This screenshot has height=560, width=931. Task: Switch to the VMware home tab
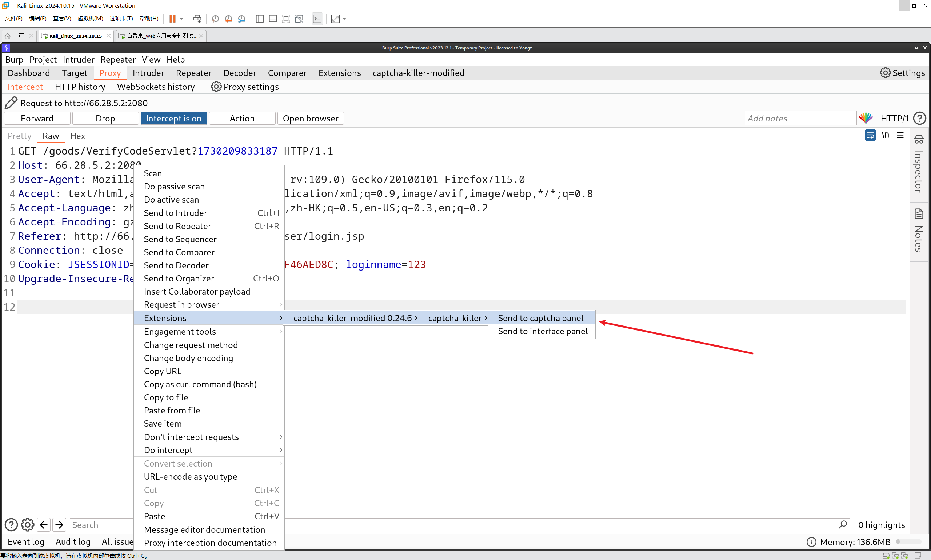[16, 36]
